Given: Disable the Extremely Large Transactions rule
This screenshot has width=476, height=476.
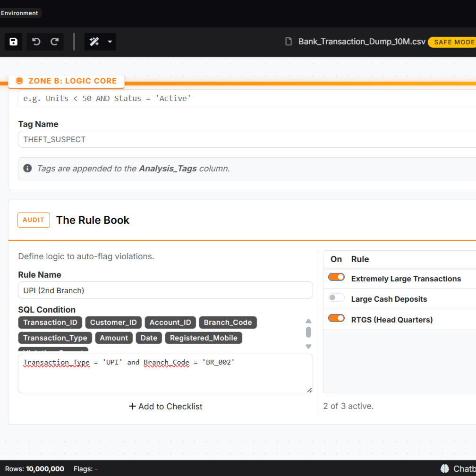Looking at the screenshot, I should (x=336, y=277).
